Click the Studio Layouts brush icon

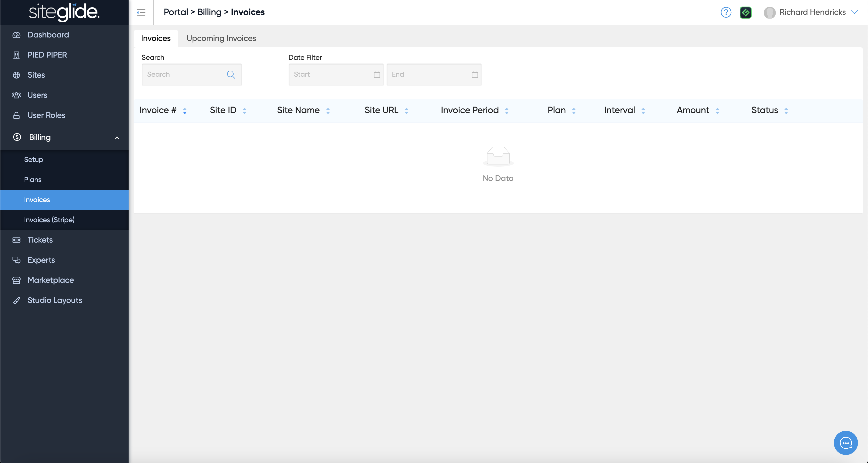pyautogui.click(x=17, y=300)
